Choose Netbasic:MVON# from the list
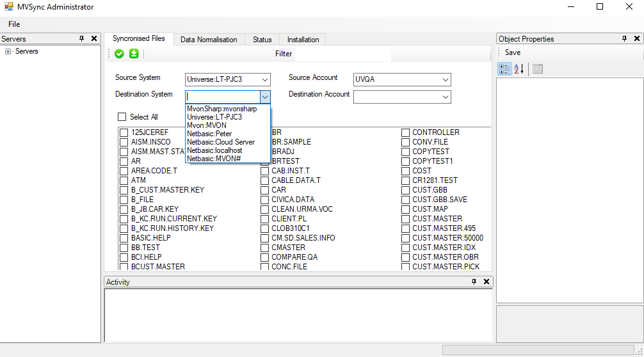The image size is (644, 357). click(228, 159)
